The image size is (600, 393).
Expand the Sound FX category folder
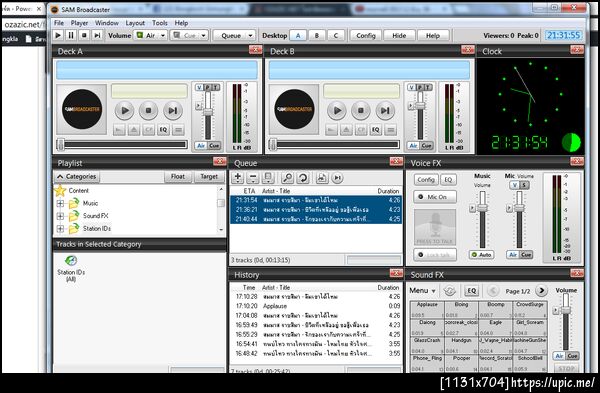pyautogui.click(x=60, y=216)
